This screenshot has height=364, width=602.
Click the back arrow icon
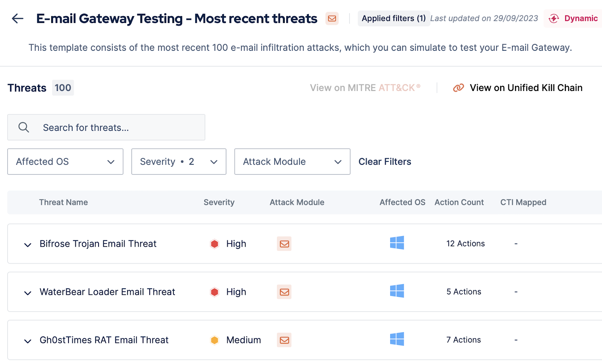(x=18, y=18)
